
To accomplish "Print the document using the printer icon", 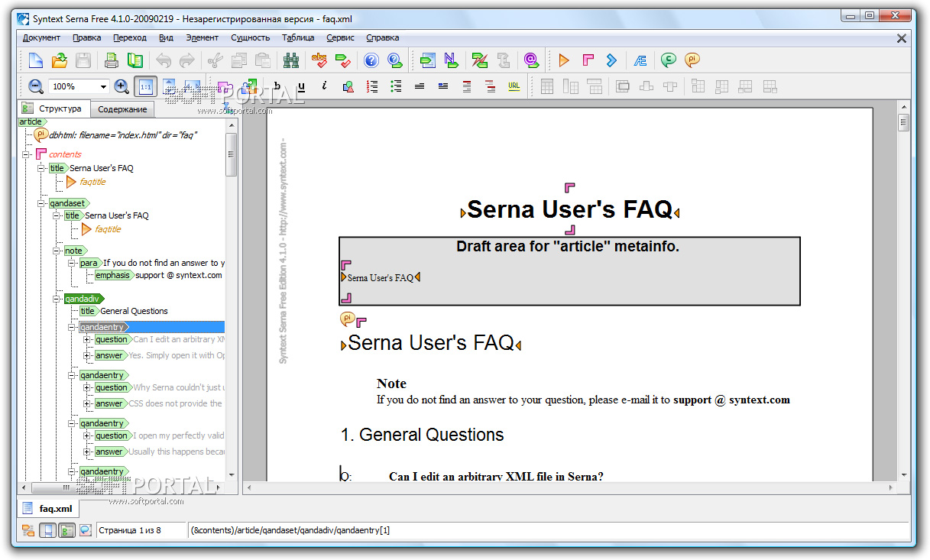I will [x=112, y=60].
